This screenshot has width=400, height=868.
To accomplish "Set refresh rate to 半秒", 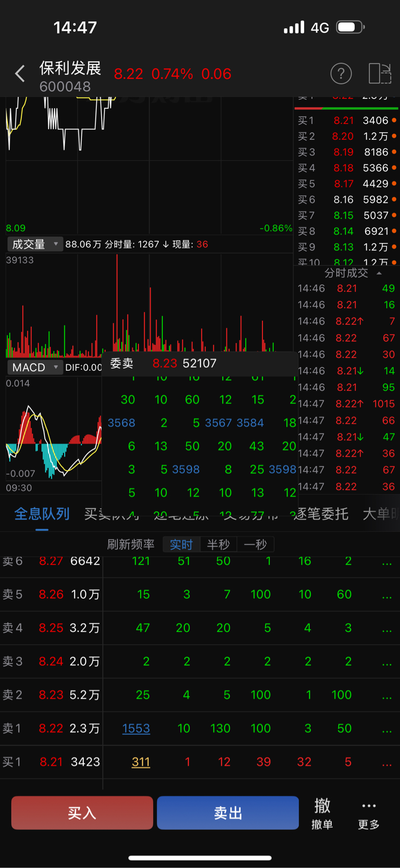I will (x=218, y=544).
